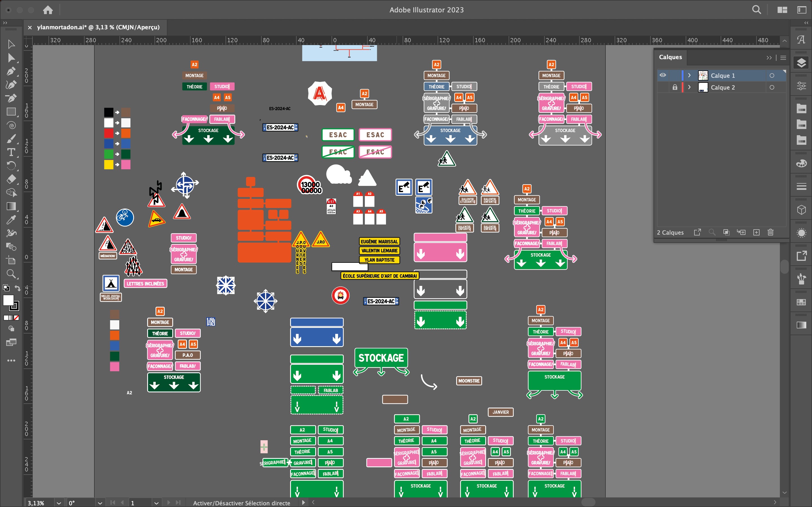Switch to the ylanmortadon.ai document tab
812x507 pixels.
98,27
